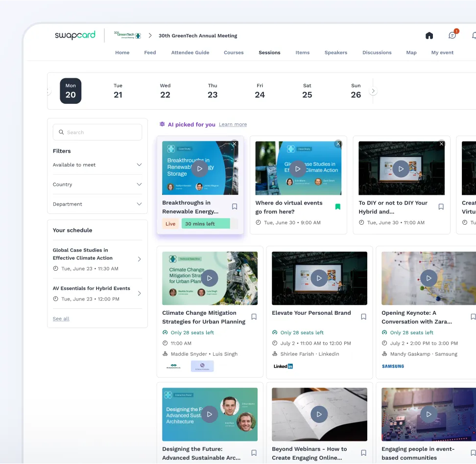Open the Map tab
Viewport: 476px width, 464px height.
(x=411, y=52)
